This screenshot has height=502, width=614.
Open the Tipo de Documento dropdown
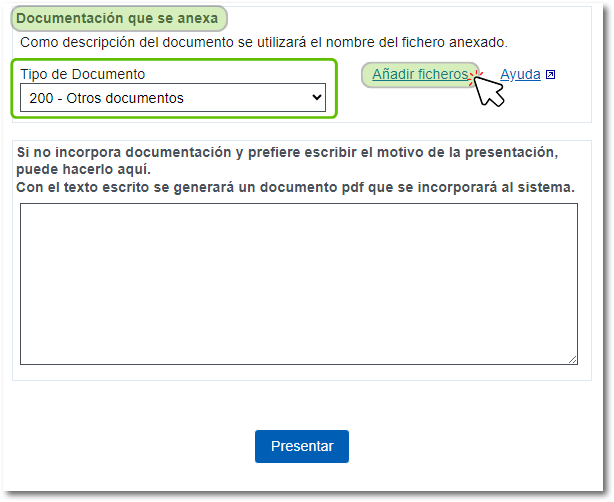click(172, 97)
